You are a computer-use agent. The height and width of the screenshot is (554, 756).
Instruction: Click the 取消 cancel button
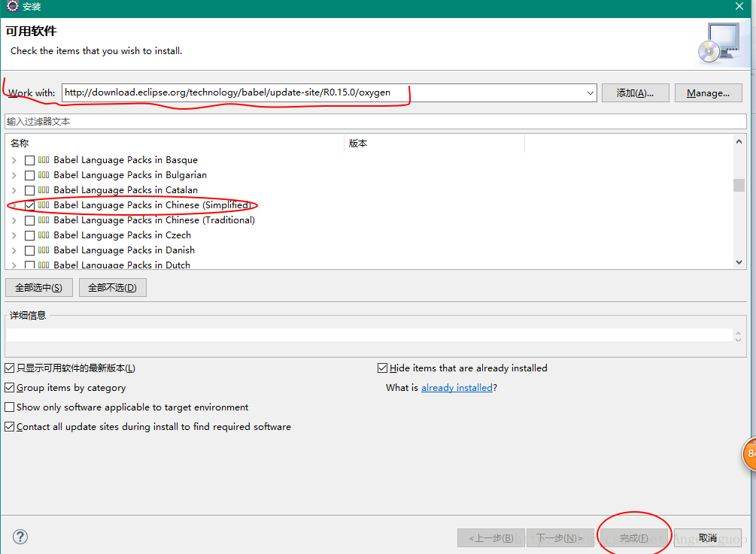pyautogui.click(x=708, y=537)
